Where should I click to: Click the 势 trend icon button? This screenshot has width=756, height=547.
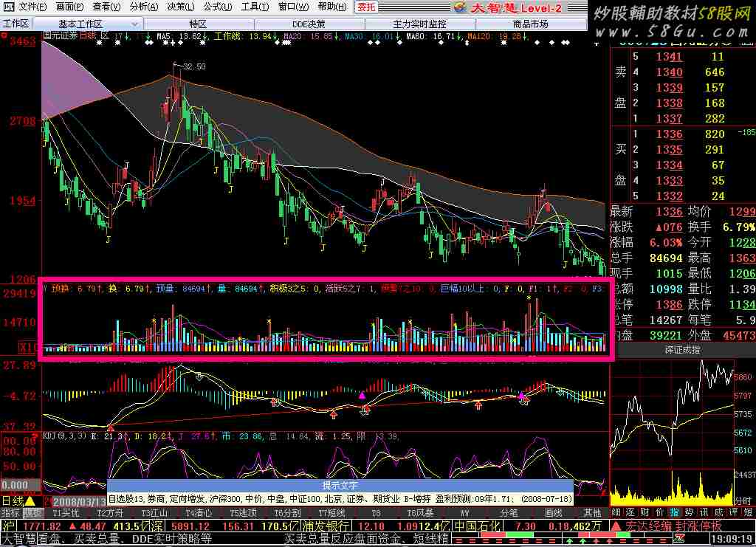click(690, 512)
